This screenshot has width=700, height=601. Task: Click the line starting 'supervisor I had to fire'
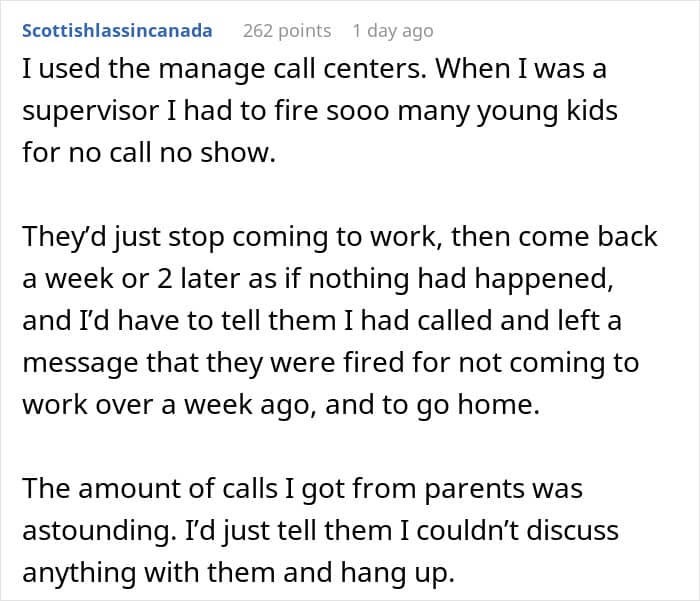coord(320,111)
